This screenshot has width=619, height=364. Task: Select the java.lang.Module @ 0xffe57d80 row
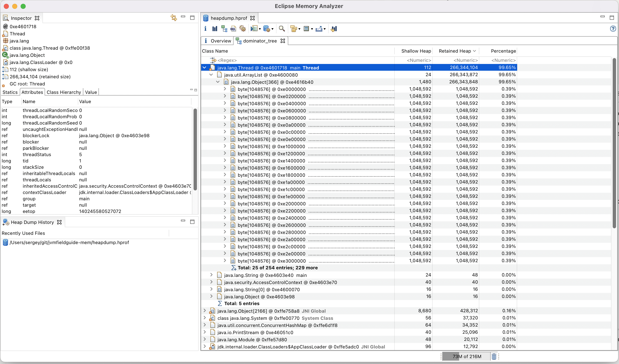click(x=359, y=339)
